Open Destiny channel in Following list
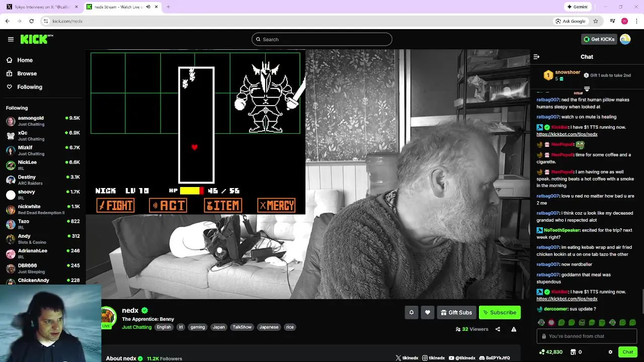Viewport: 644px width, 362px height. (x=43, y=180)
